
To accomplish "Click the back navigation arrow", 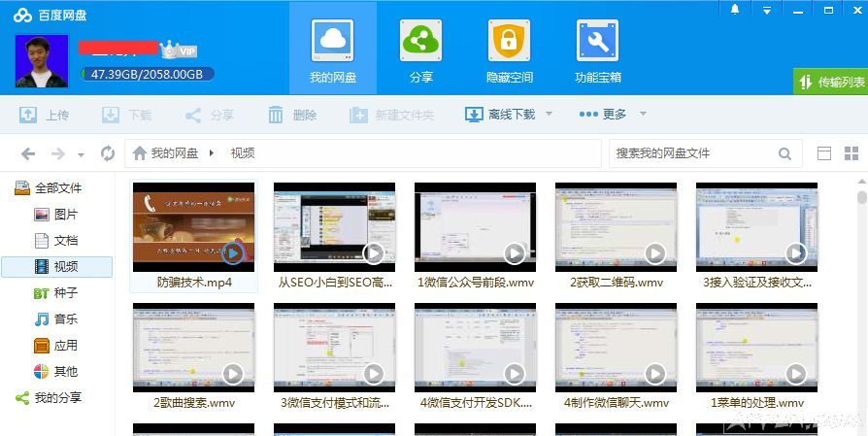I will tap(28, 153).
